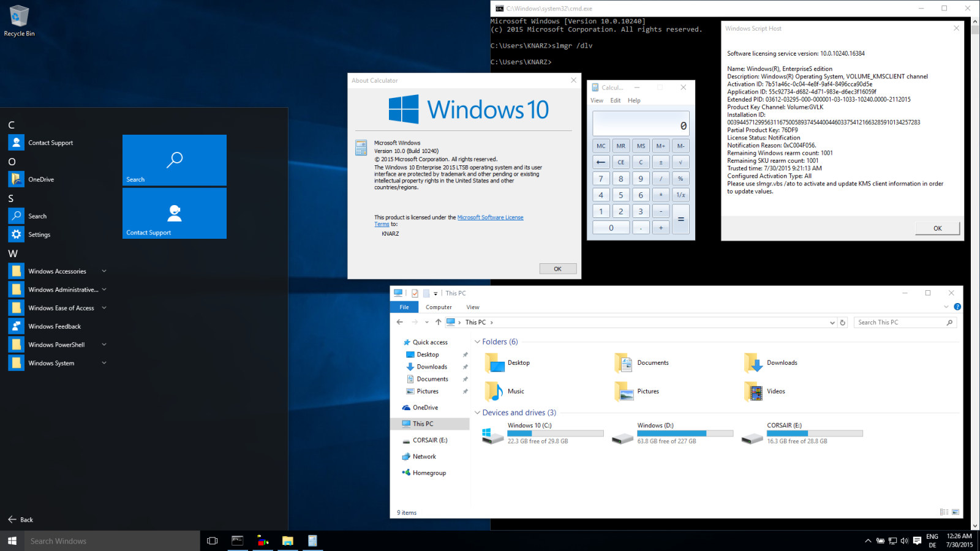
Task: Switch Explorer to details view
Action: 944,512
